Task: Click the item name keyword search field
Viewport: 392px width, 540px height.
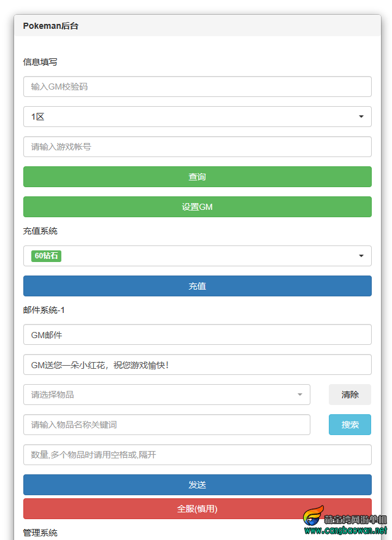Action: (x=167, y=425)
